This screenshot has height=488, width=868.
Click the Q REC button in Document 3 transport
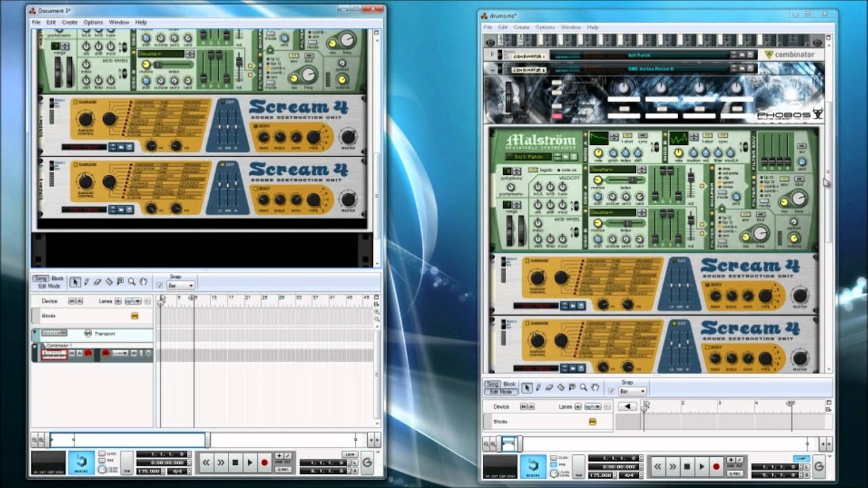click(283, 469)
